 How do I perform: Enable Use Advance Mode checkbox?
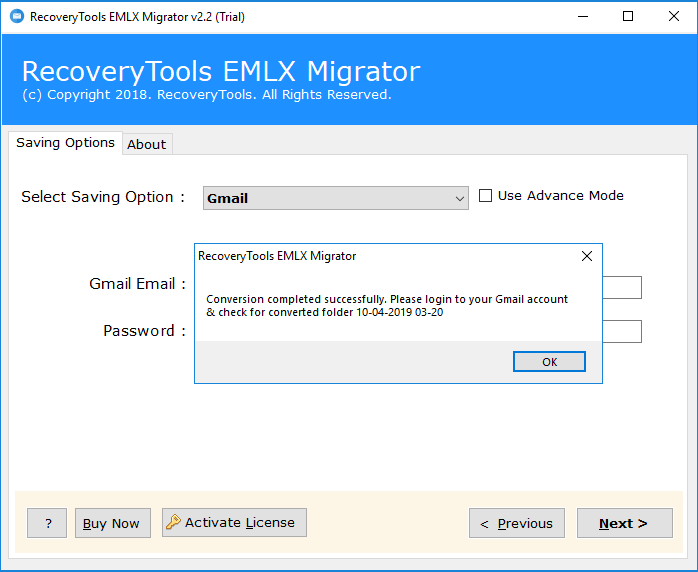point(485,195)
